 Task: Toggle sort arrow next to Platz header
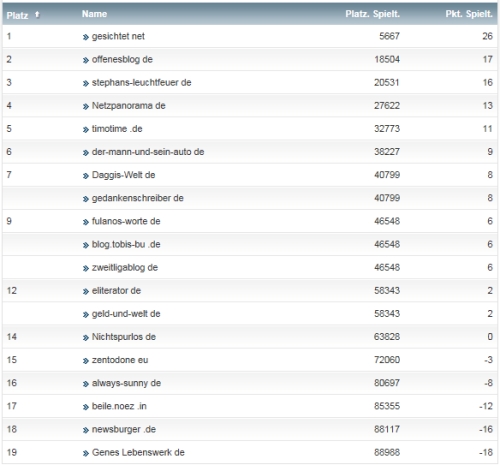point(37,15)
